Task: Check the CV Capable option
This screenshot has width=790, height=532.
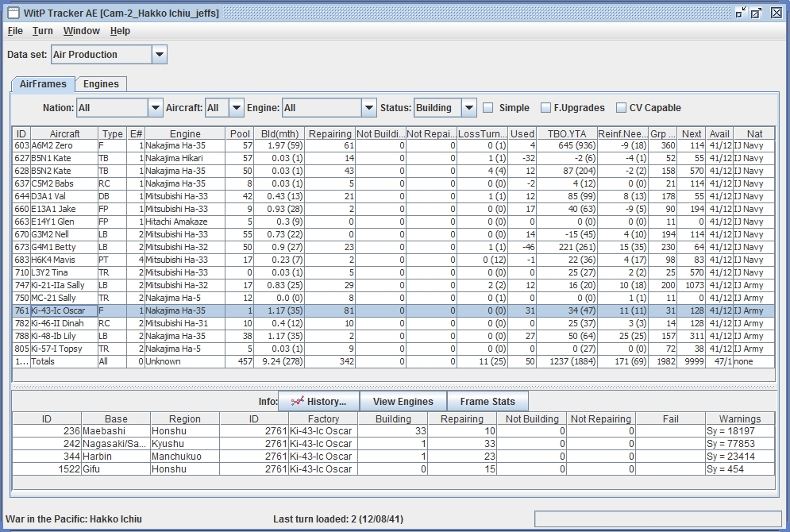Action: (623, 108)
